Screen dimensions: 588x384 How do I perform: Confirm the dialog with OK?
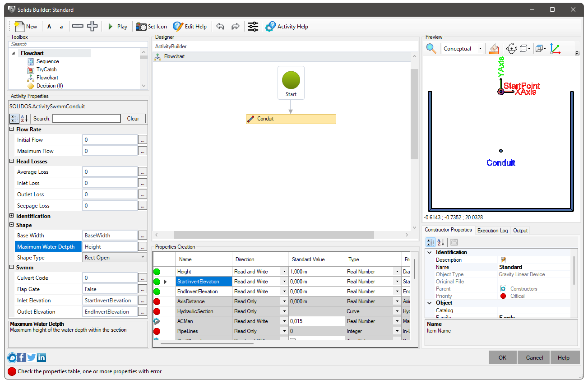tap(503, 357)
